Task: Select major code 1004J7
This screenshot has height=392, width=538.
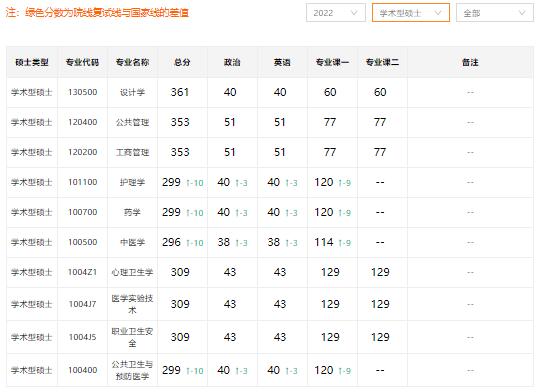Action: (x=82, y=304)
